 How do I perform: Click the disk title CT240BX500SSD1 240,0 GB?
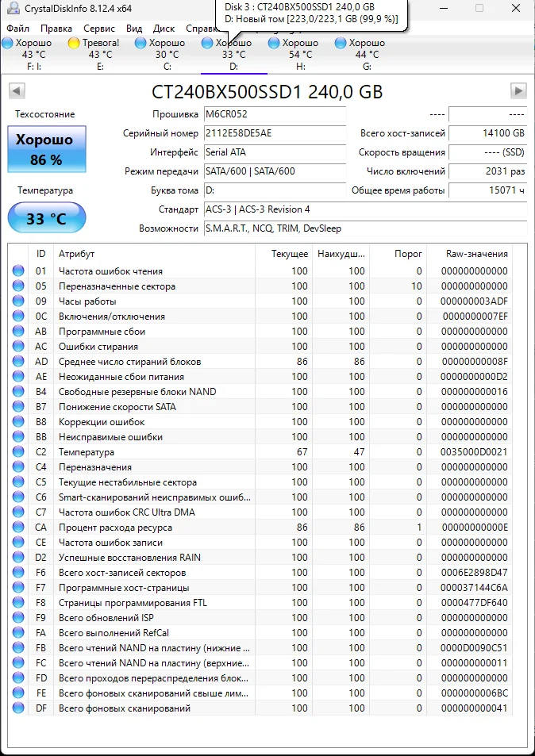(267, 91)
